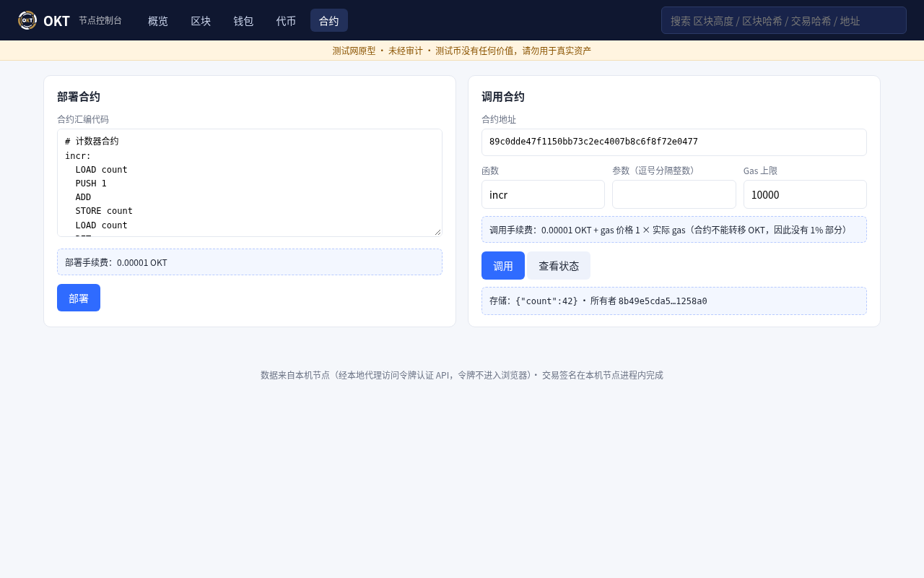Switch to the 区块 blocks tab

(x=201, y=20)
